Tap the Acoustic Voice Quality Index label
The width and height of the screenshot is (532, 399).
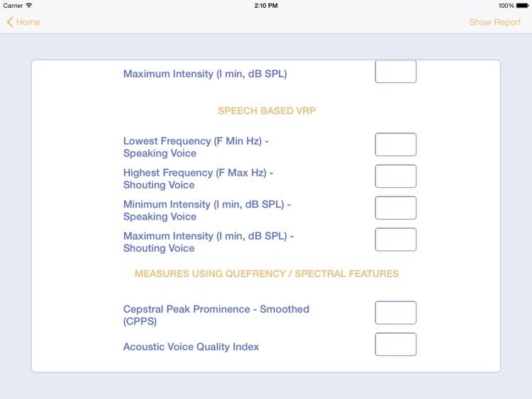[x=191, y=347]
